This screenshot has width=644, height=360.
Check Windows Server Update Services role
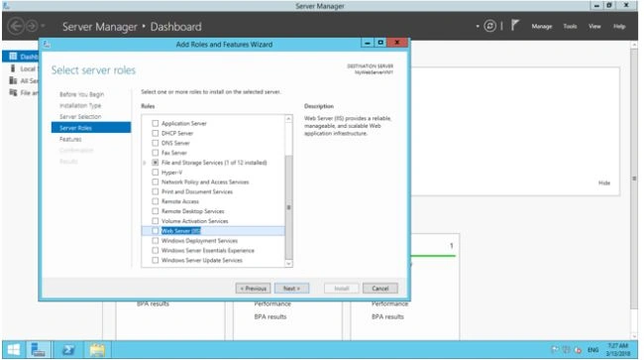tap(156, 260)
